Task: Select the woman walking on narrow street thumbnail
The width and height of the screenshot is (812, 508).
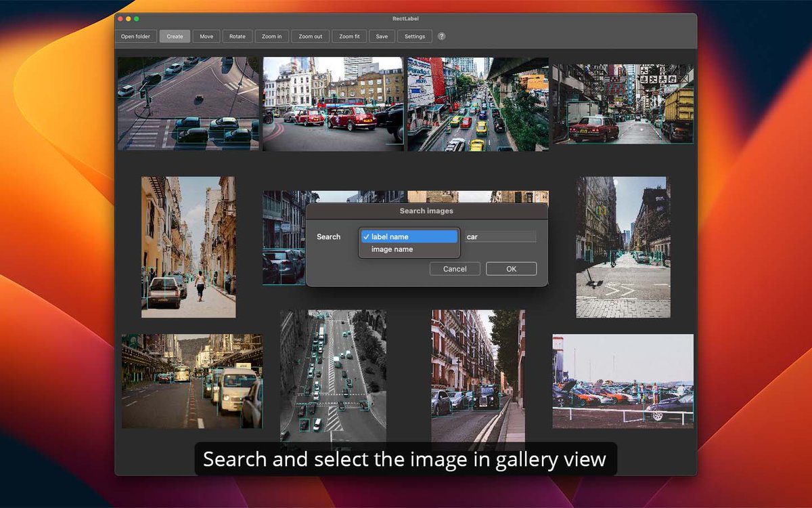Action: point(188,247)
